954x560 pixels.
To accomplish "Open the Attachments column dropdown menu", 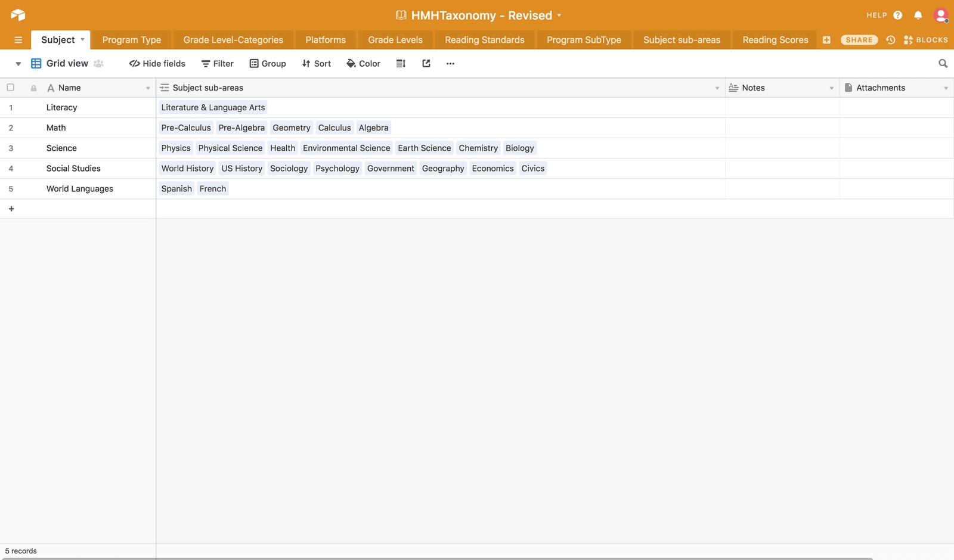I will (946, 88).
